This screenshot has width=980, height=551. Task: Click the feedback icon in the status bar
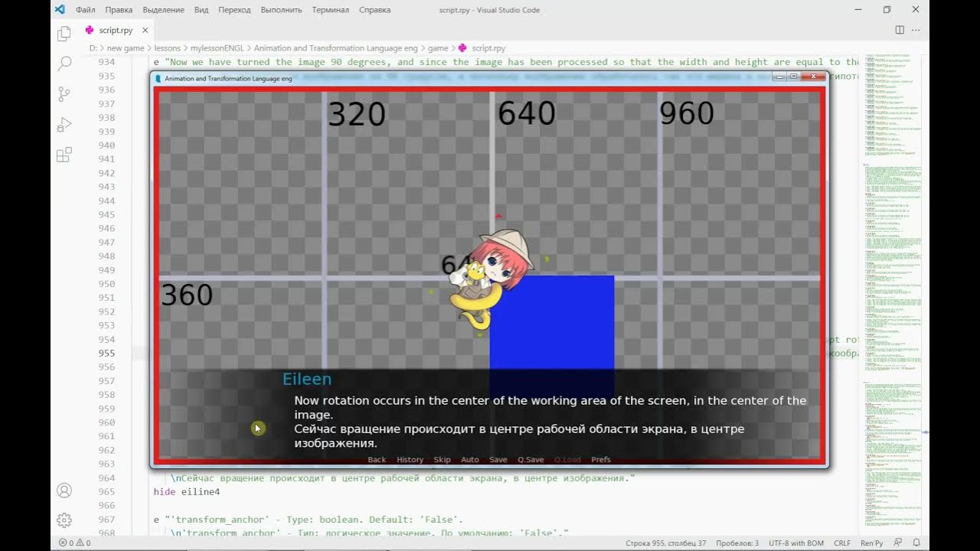(897, 543)
